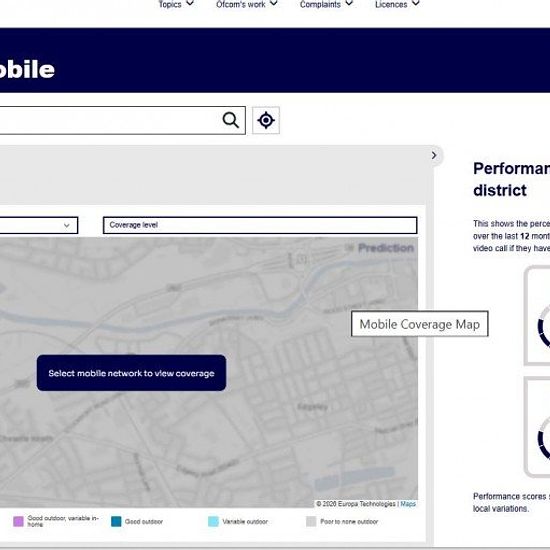Click the dark blue Good outdoor swatch
This screenshot has height=550, width=550.
(x=116, y=521)
